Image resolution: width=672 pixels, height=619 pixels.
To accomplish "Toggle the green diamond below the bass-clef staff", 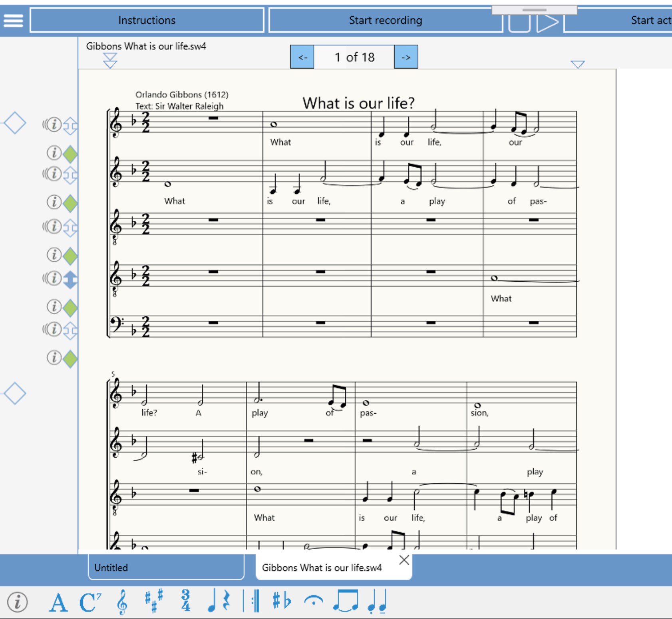I will (x=70, y=359).
